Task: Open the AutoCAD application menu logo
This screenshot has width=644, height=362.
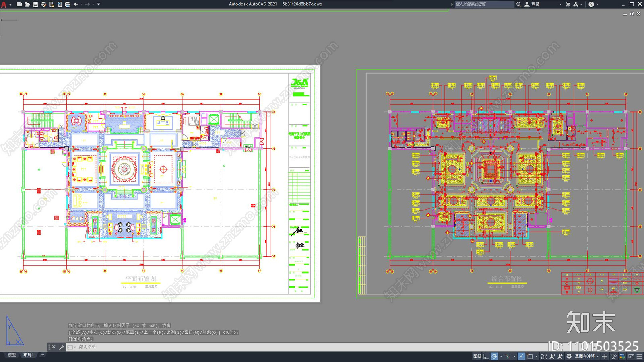Action: 4,4
